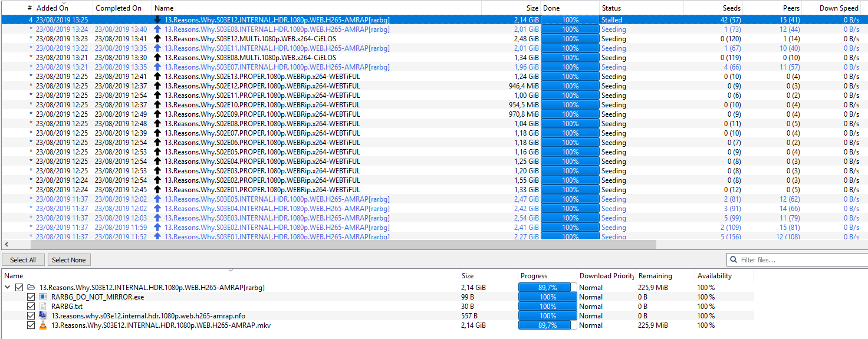Sort torrents by the Peers column header

(772, 8)
